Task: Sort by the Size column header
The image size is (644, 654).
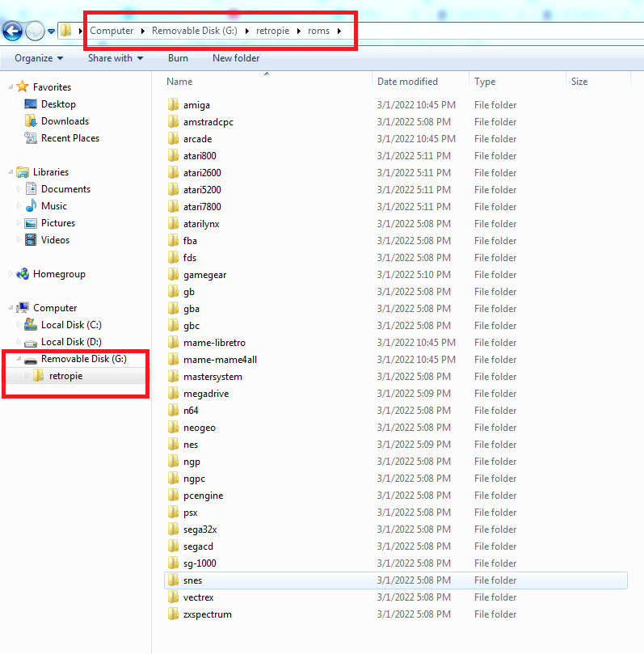Action: 579,82
